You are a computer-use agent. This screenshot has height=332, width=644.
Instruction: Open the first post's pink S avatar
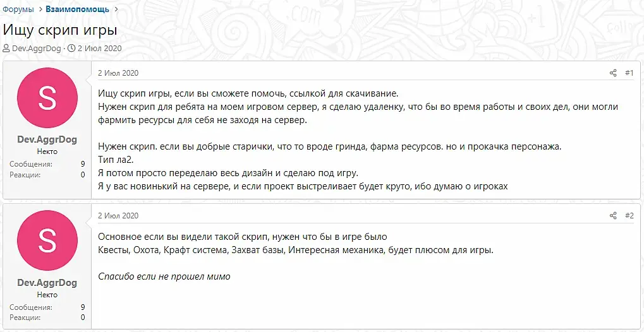click(x=47, y=97)
